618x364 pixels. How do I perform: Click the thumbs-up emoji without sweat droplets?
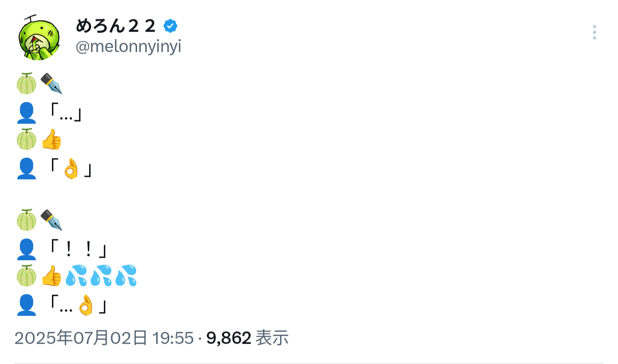(x=51, y=140)
